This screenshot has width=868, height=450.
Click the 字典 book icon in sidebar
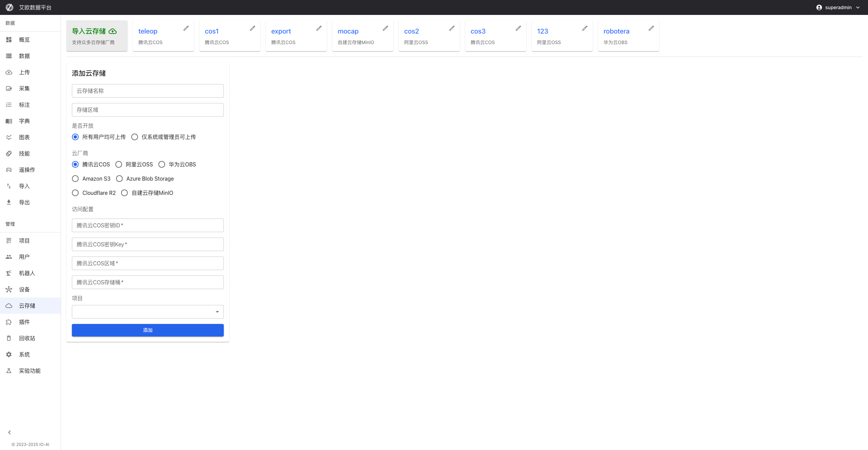click(9, 121)
